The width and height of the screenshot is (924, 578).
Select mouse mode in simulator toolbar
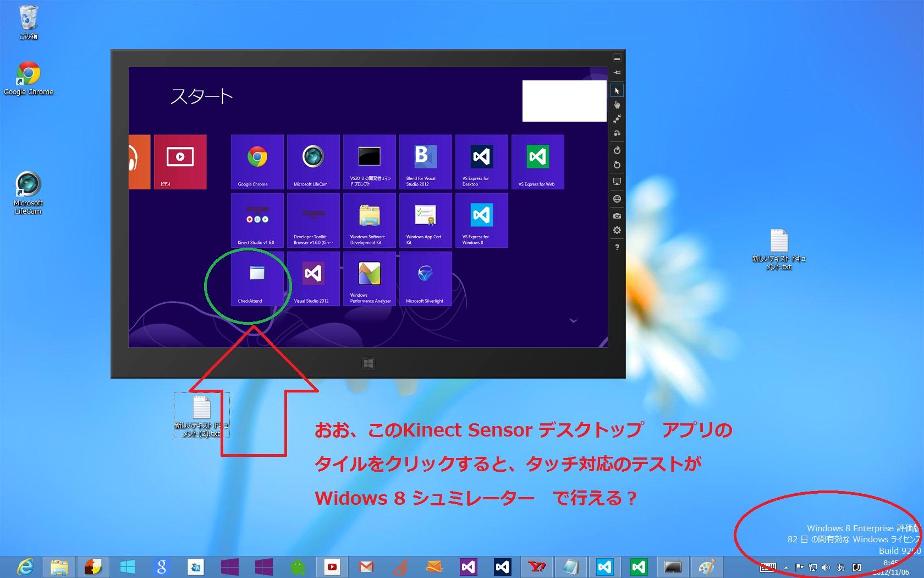tap(617, 91)
